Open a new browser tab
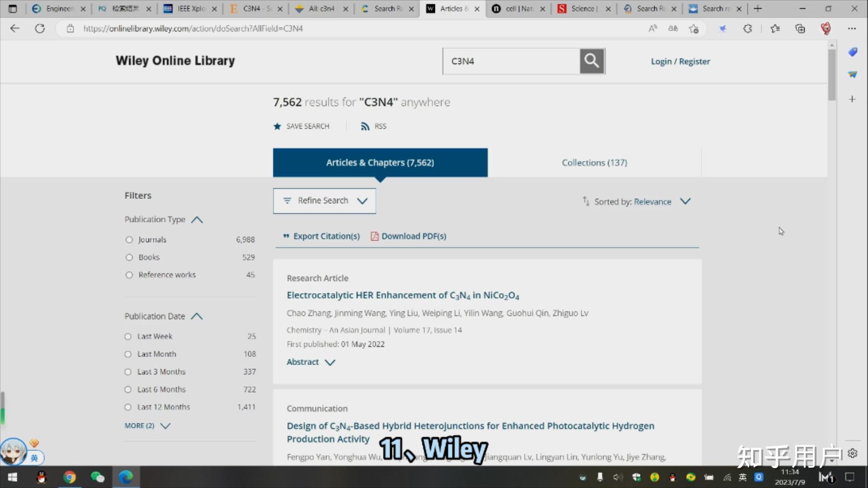This screenshot has height=488, width=868. [758, 9]
